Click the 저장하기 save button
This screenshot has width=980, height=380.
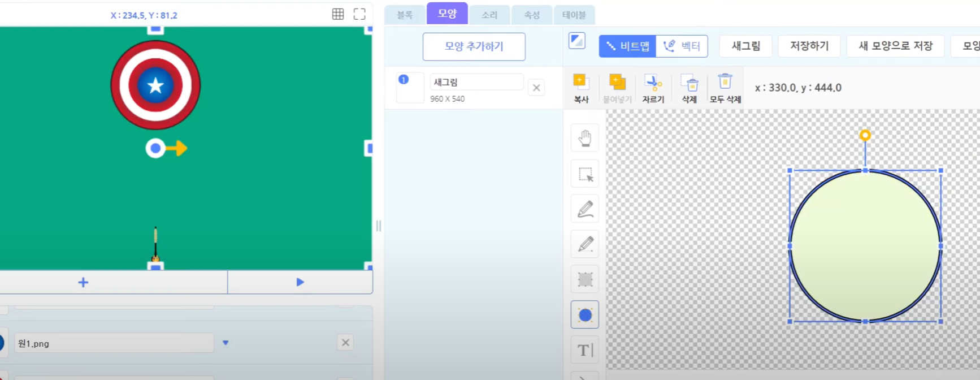click(x=809, y=46)
